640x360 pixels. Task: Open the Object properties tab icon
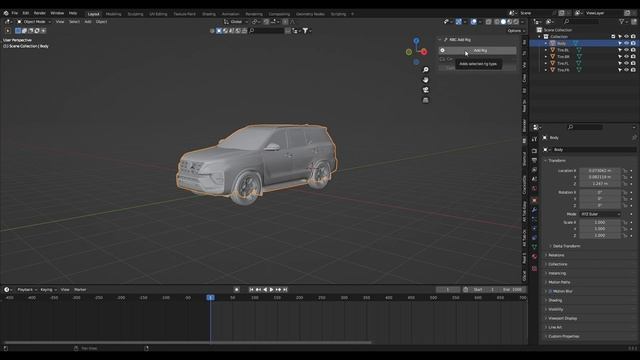point(534,200)
